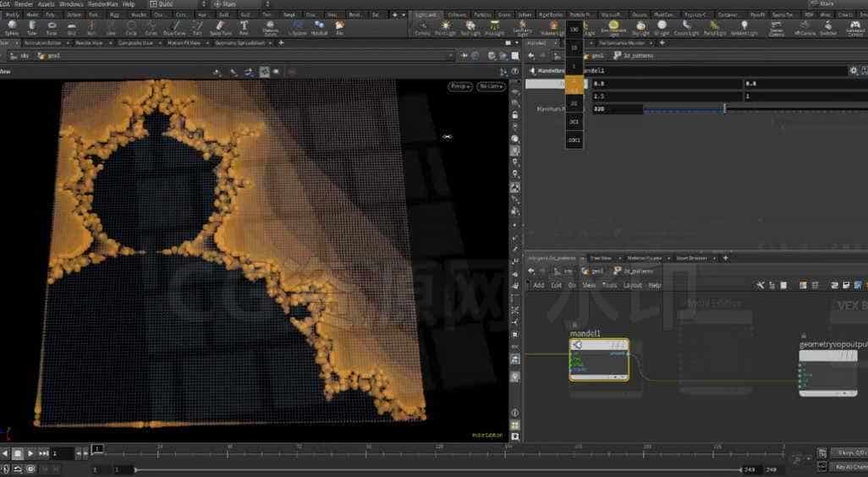868x477 pixels.
Task: Click the viewport info icon on the side toolbar
Action: pyautogui.click(x=515, y=413)
